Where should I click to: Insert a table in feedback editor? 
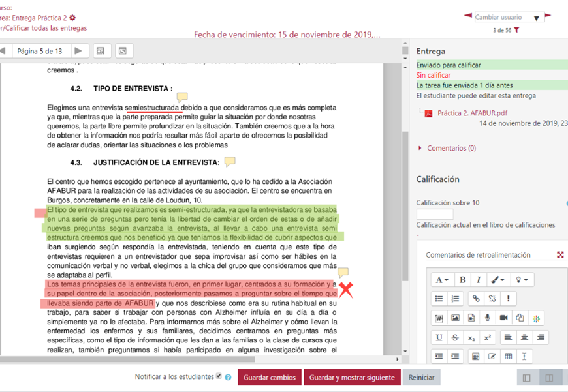coord(508,357)
